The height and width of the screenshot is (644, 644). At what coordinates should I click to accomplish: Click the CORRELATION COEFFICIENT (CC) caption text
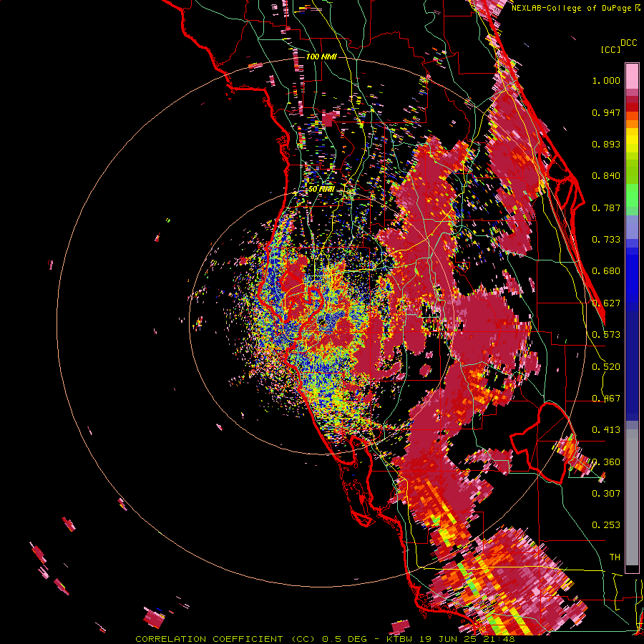[x=225, y=639]
